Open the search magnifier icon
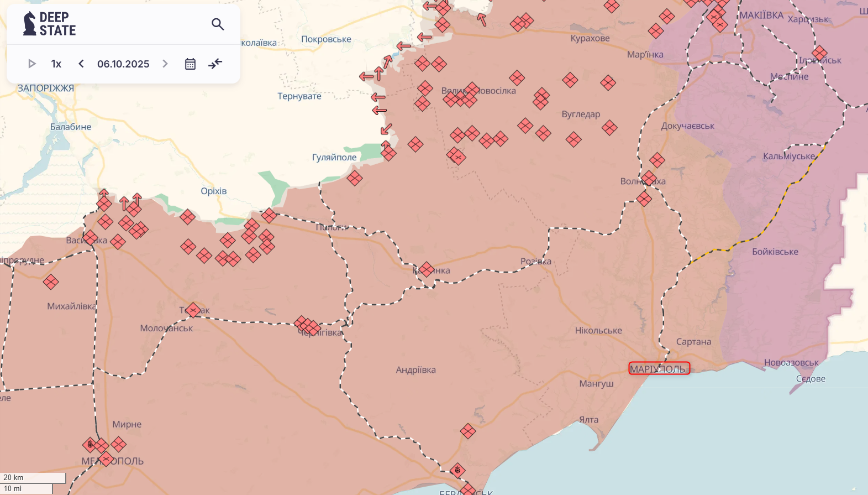This screenshot has height=495, width=868. click(x=218, y=24)
